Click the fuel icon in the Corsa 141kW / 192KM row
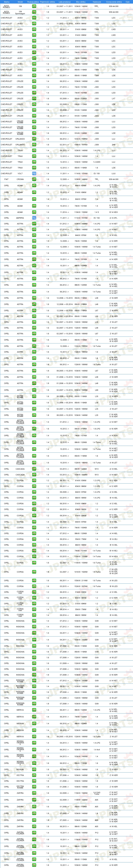This screenshot has width=133, height=868. 34,572
